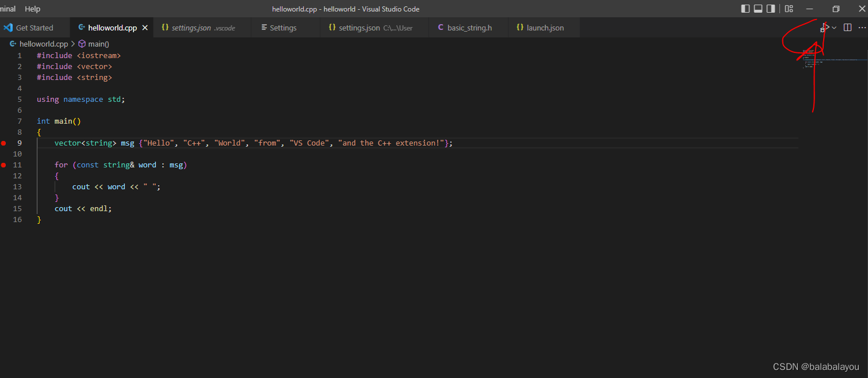
Task: Click main() in the breadcrumb
Action: click(98, 44)
